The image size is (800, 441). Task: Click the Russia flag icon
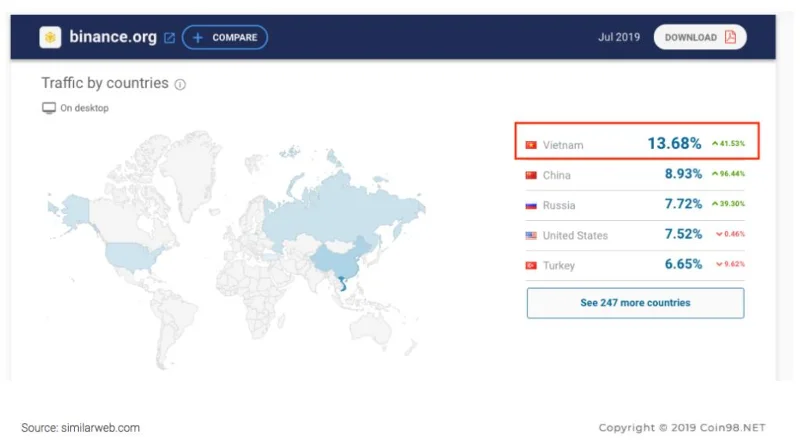pyautogui.click(x=531, y=205)
